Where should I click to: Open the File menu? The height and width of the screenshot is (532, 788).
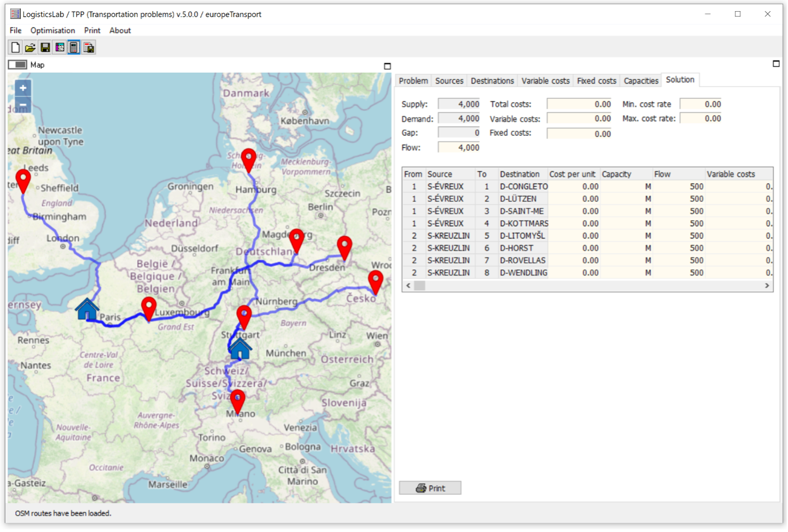[x=15, y=30]
